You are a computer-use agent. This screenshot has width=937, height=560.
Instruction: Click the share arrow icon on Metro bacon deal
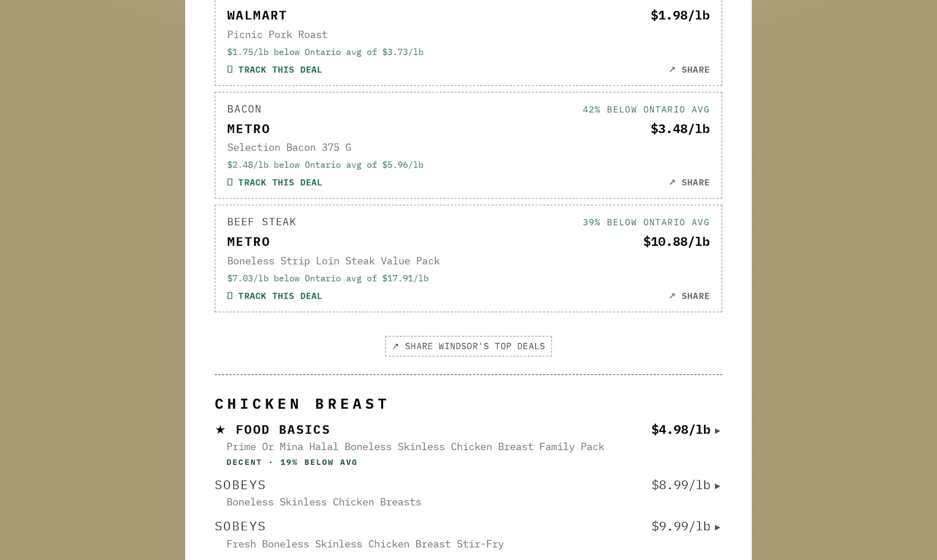click(x=672, y=183)
